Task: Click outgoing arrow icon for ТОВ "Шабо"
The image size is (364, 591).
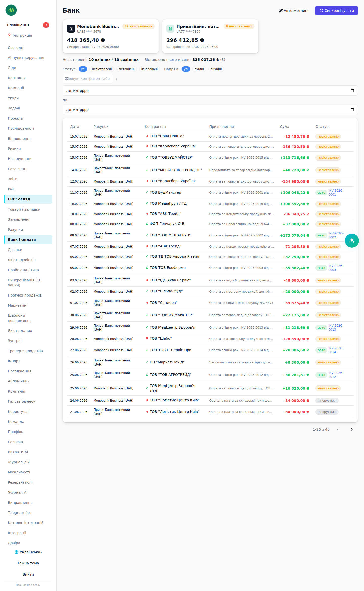Action: click(x=147, y=338)
